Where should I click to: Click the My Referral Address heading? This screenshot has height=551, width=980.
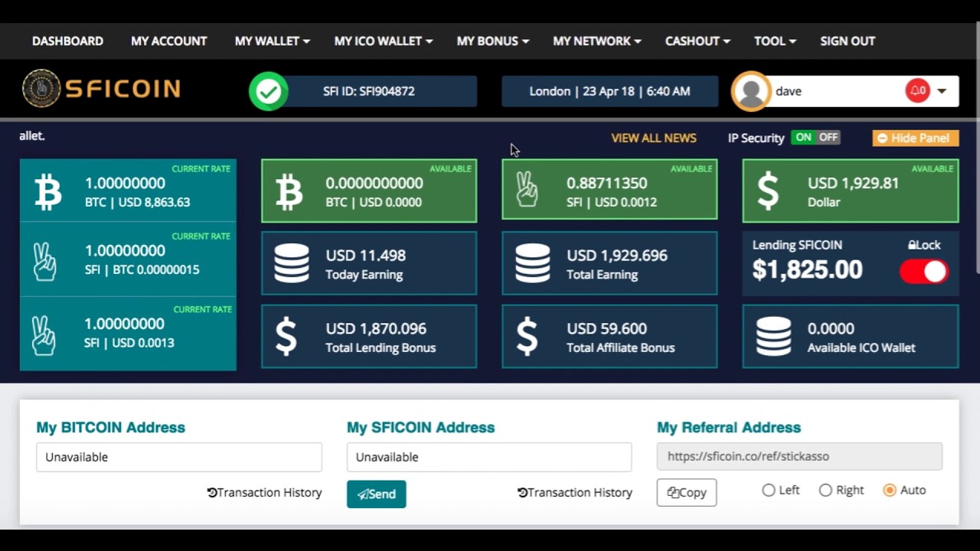pyautogui.click(x=729, y=427)
